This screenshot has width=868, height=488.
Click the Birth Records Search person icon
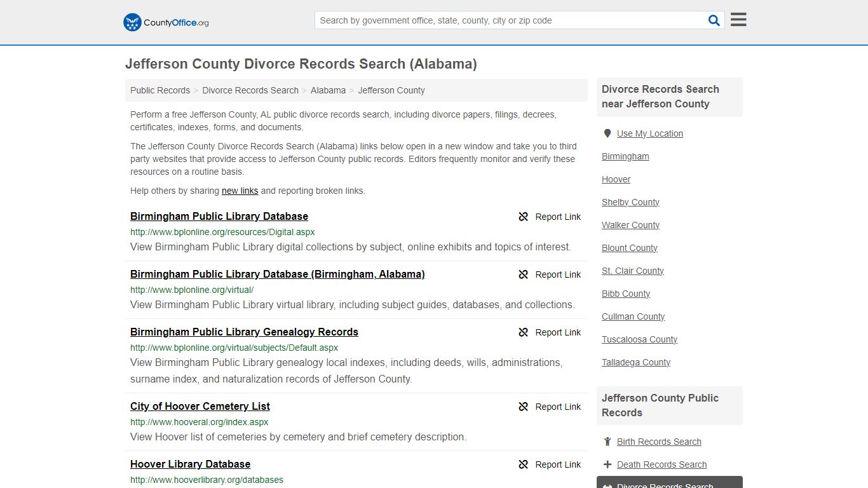click(x=607, y=442)
